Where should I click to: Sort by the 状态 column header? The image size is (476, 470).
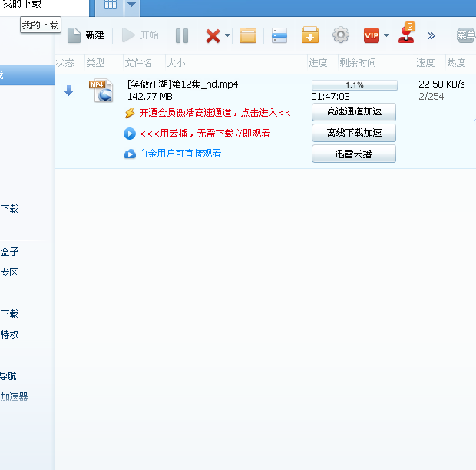point(65,63)
